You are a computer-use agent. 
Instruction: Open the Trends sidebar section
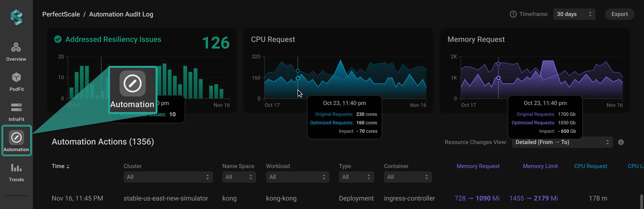(16, 172)
